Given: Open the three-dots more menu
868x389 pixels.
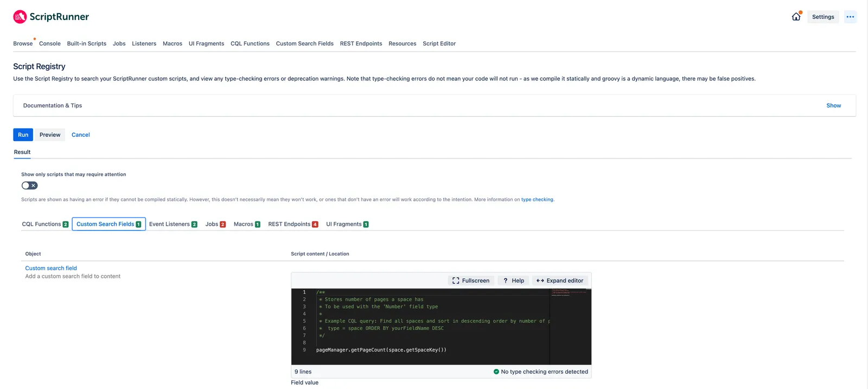Looking at the screenshot, I should point(850,17).
